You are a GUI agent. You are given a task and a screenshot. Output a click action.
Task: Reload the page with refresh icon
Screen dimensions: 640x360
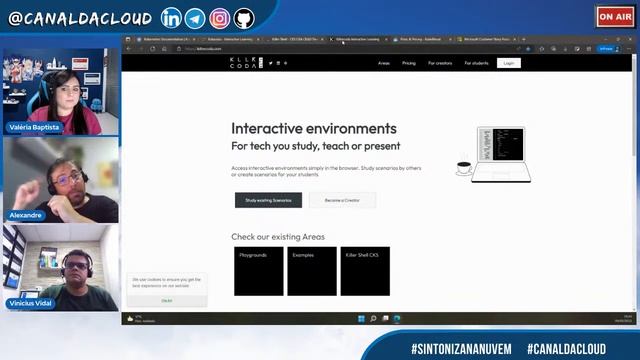coord(152,49)
